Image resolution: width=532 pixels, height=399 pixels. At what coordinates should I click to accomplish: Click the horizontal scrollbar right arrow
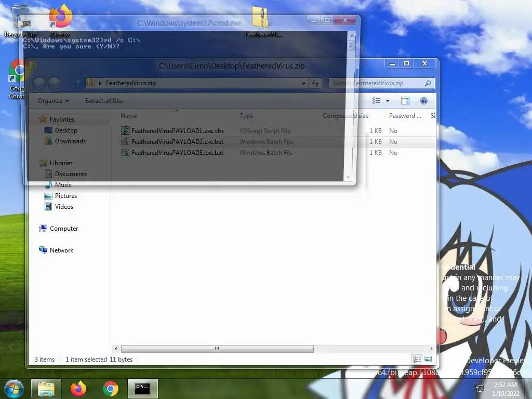(432, 349)
